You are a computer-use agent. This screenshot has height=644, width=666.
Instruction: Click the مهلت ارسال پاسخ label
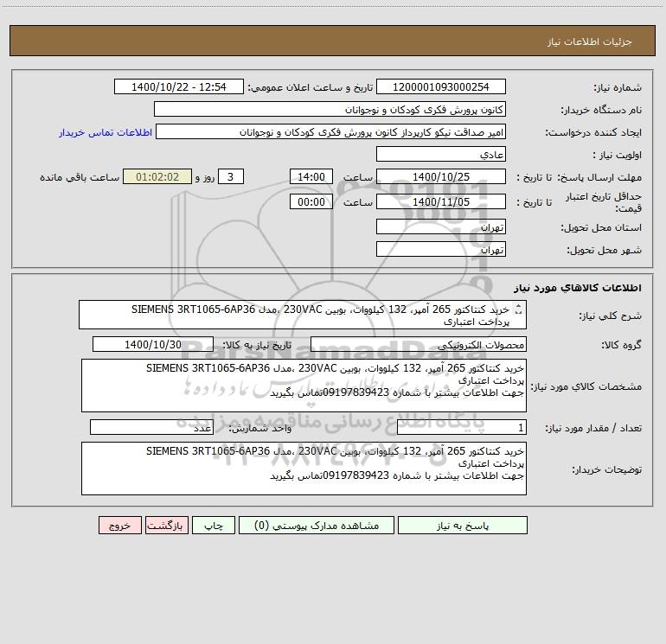tap(599, 177)
